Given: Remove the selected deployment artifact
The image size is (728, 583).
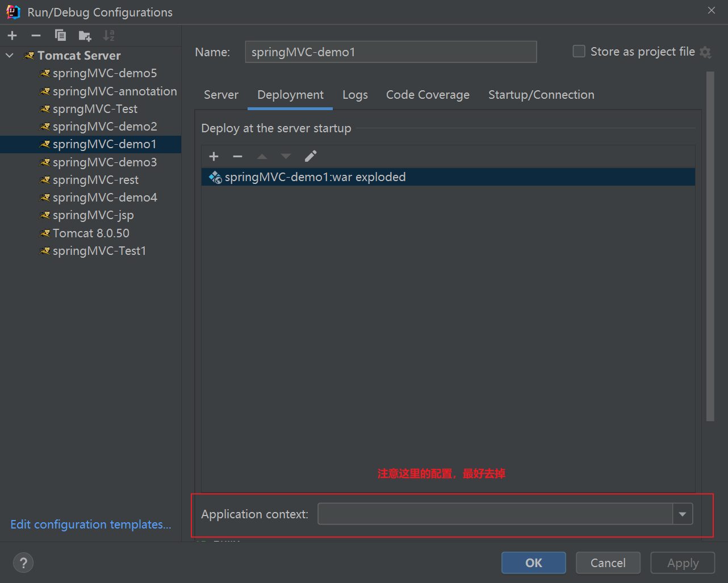Looking at the screenshot, I should tap(238, 157).
